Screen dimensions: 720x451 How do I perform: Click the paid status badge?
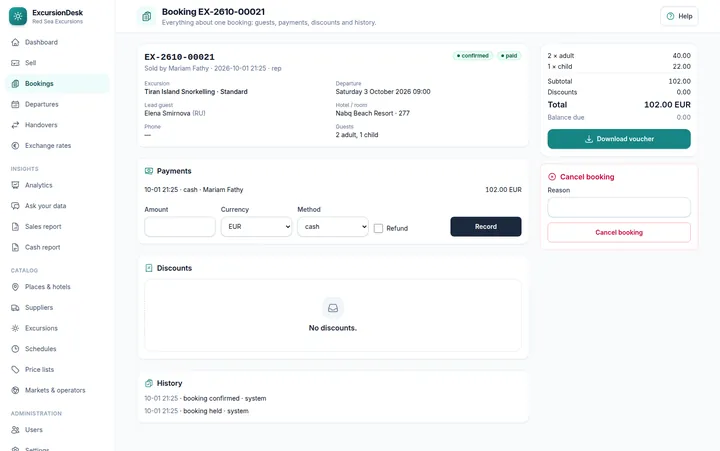(509, 56)
